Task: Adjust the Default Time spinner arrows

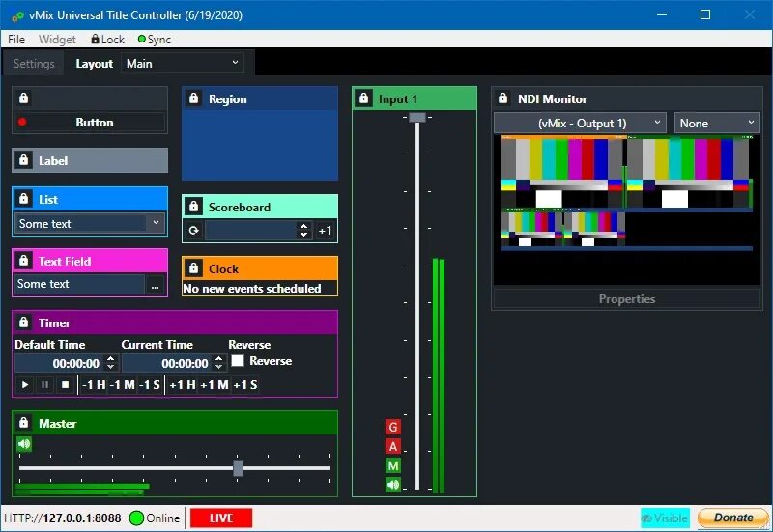Action: pyautogui.click(x=111, y=363)
